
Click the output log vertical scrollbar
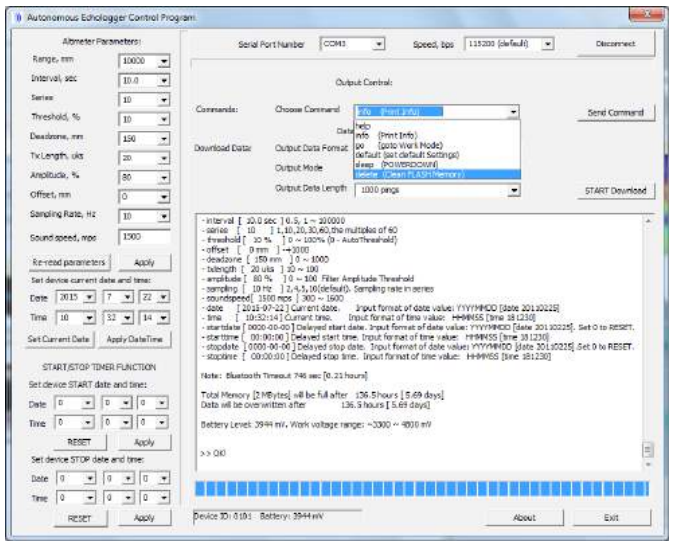[x=645, y=330]
